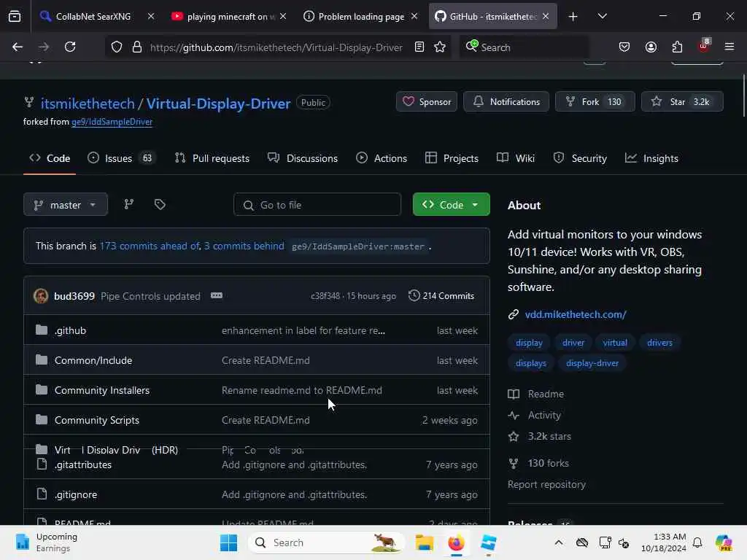Open 173 commits ahead of link

click(150, 246)
